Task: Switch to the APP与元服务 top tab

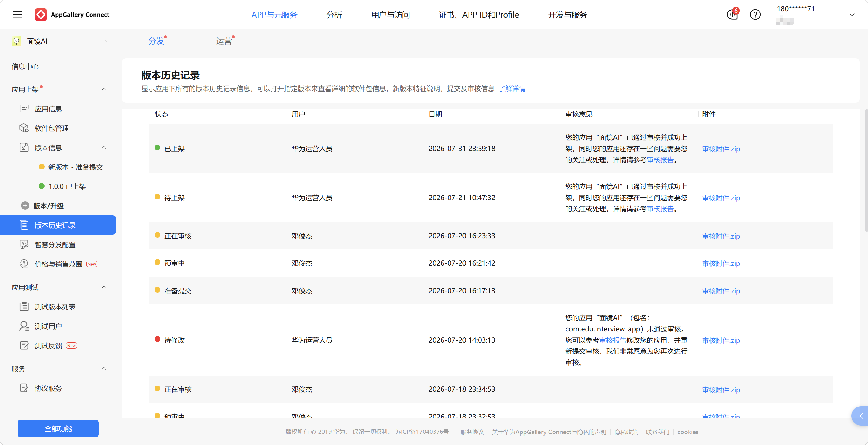Action: coord(274,15)
